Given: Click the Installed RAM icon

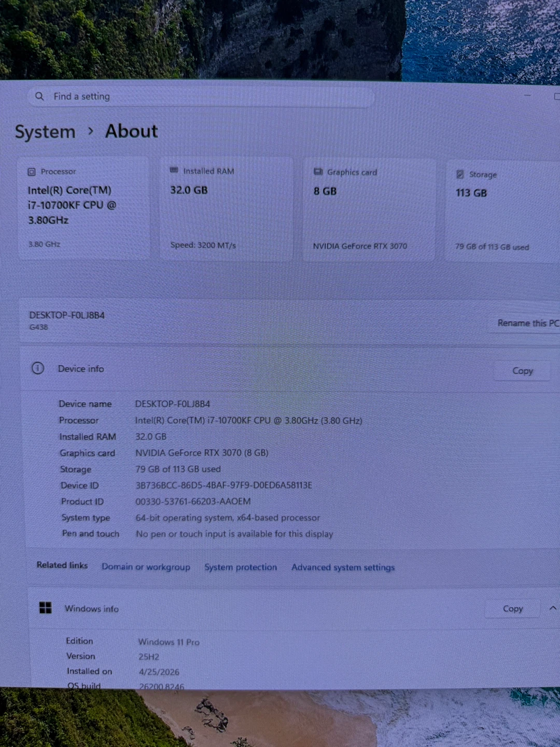Looking at the screenshot, I should [x=174, y=171].
